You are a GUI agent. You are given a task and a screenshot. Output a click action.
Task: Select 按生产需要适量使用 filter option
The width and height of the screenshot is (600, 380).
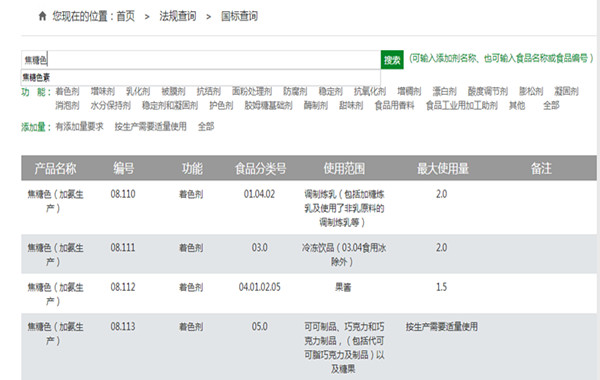(150, 127)
